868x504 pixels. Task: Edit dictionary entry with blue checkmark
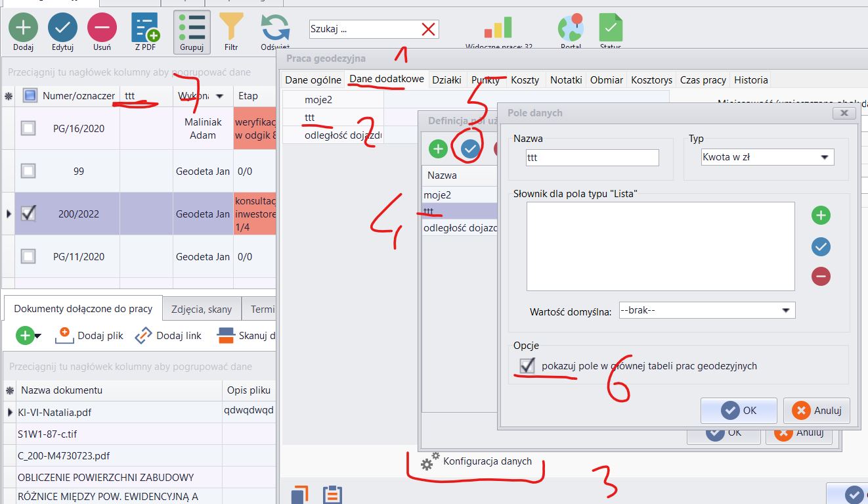point(821,246)
